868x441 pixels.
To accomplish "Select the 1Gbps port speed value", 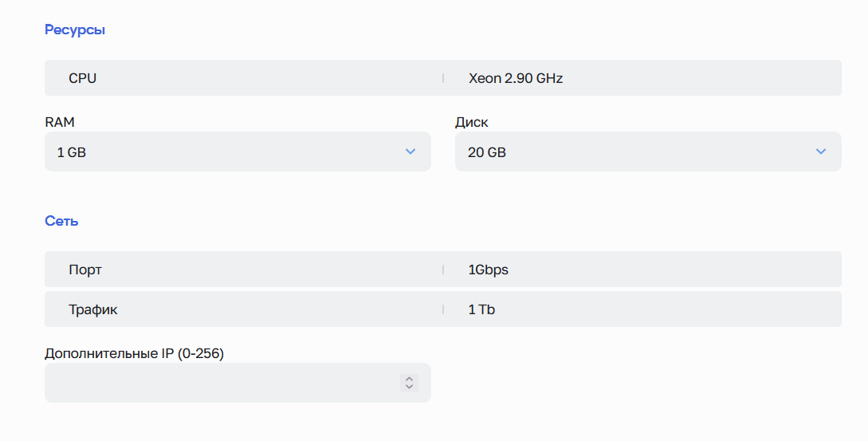I will (x=488, y=270).
